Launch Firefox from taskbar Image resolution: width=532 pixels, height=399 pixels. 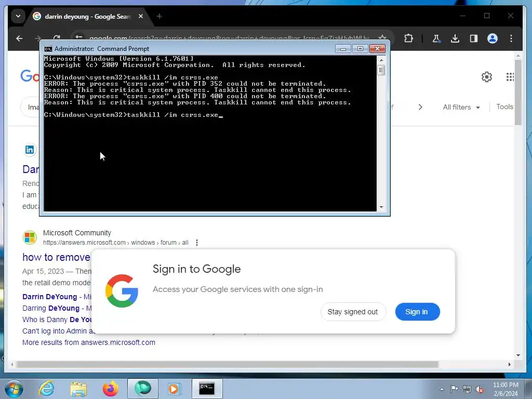[x=111, y=389]
